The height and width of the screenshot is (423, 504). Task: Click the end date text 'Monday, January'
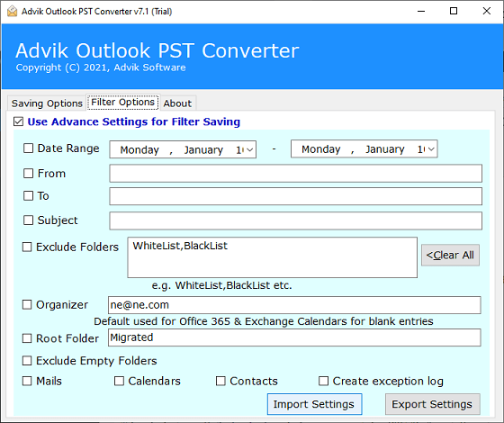(353, 149)
